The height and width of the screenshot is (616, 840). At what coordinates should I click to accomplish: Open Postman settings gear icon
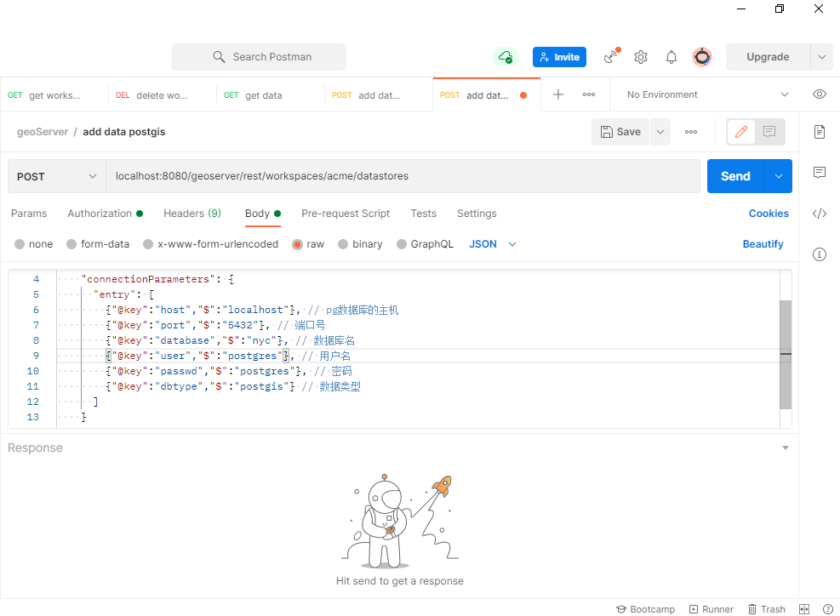640,56
